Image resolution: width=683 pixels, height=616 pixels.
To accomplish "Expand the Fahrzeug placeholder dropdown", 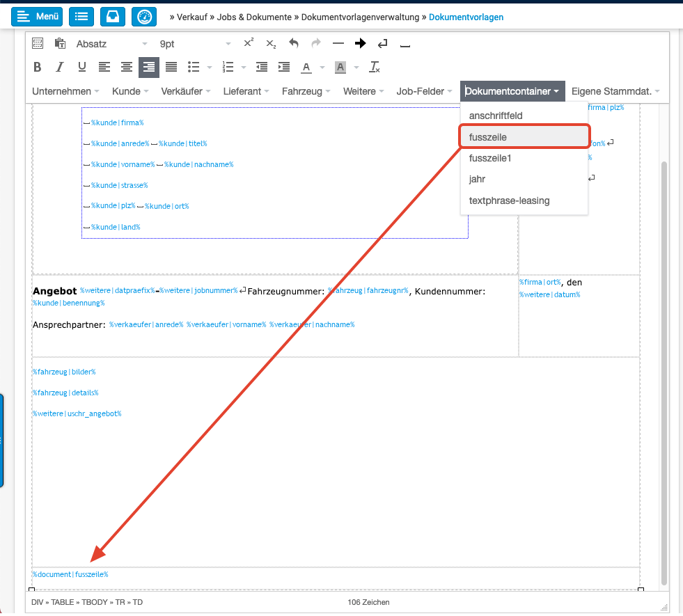I will tap(307, 91).
